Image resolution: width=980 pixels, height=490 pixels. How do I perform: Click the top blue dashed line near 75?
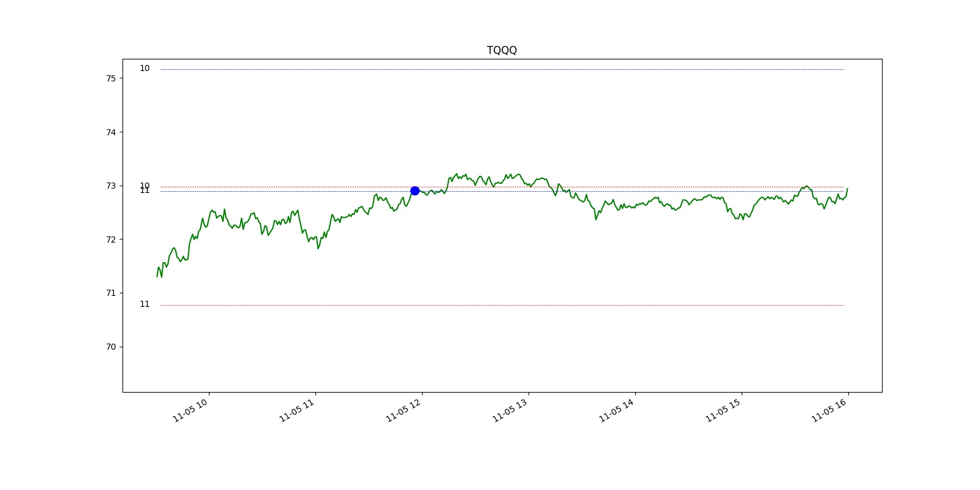[x=502, y=70]
